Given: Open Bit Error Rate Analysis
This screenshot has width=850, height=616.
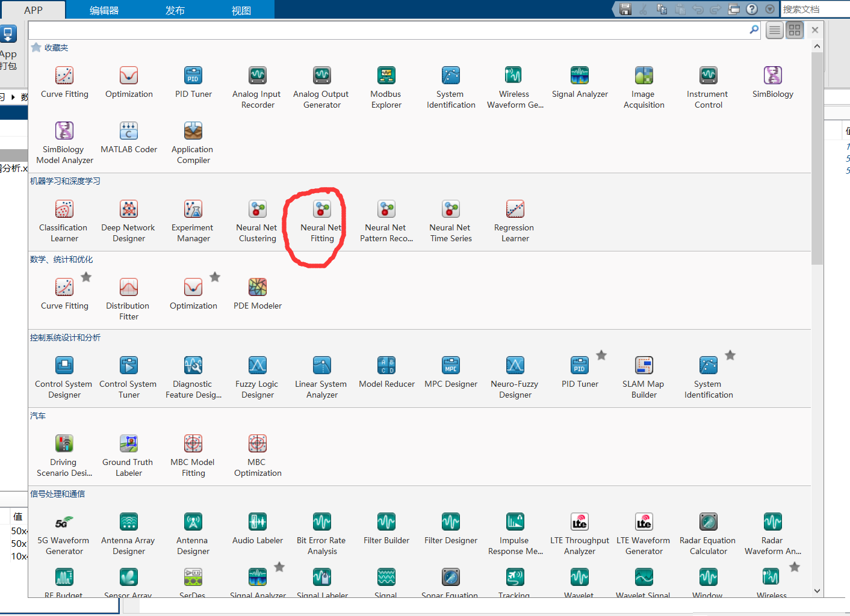Looking at the screenshot, I should 321,534.
